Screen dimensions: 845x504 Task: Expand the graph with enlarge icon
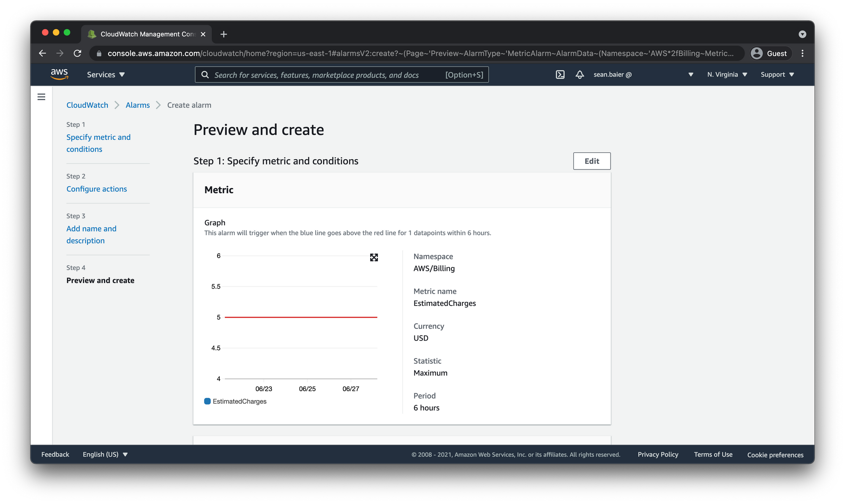click(x=374, y=257)
